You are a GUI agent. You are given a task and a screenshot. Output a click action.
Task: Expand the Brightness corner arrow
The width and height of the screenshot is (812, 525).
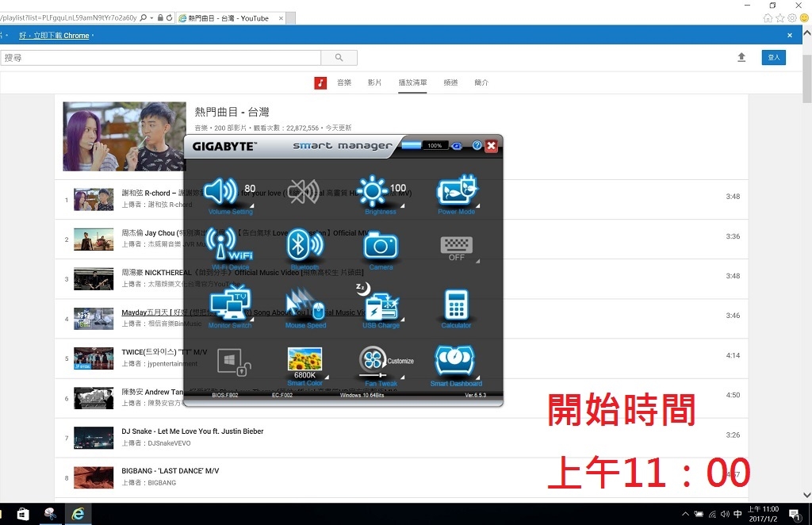[x=402, y=205]
